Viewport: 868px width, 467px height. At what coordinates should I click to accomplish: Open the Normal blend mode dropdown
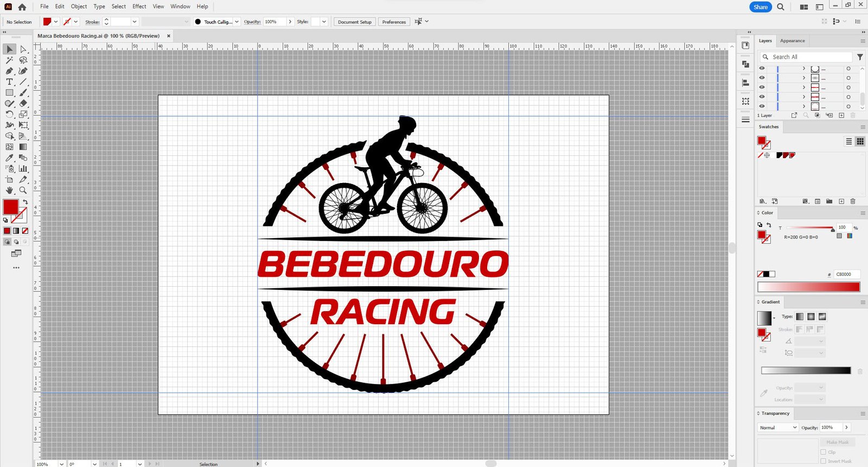[x=778, y=428]
